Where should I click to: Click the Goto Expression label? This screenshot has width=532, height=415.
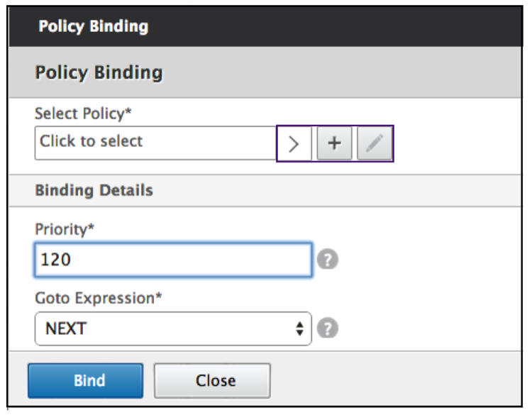click(x=99, y=299)
